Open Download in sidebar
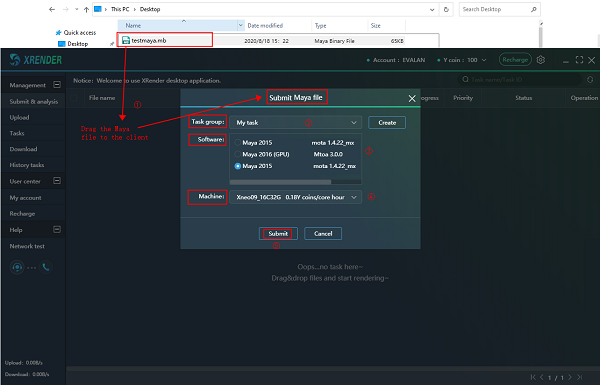 click(34, 149)
